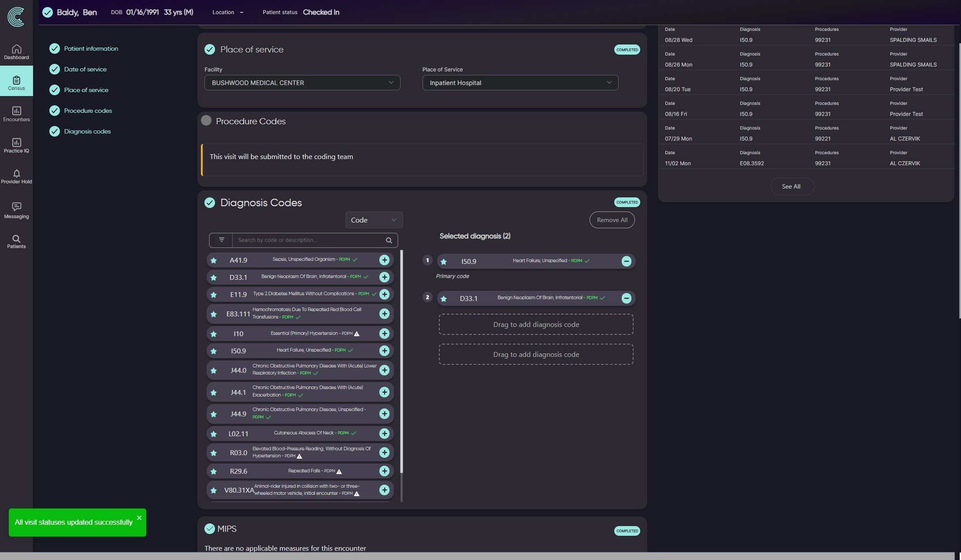
Task: Click the Remove All button
Action: tap(612, 220)
